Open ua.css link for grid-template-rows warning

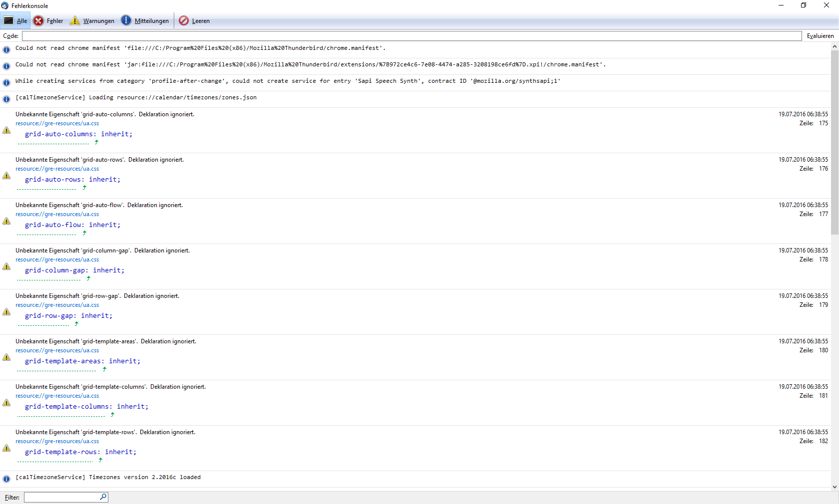pyautogui.click(x=57, y=442)
